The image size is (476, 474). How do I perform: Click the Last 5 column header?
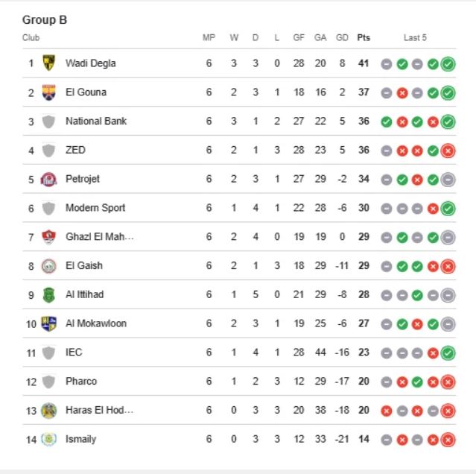pyautogui.click(x=415, y=38)
